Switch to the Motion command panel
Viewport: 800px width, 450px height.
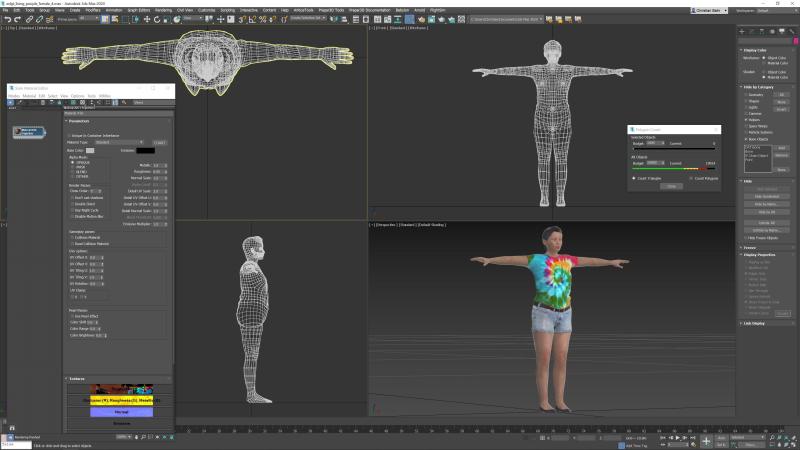[772, 31]
